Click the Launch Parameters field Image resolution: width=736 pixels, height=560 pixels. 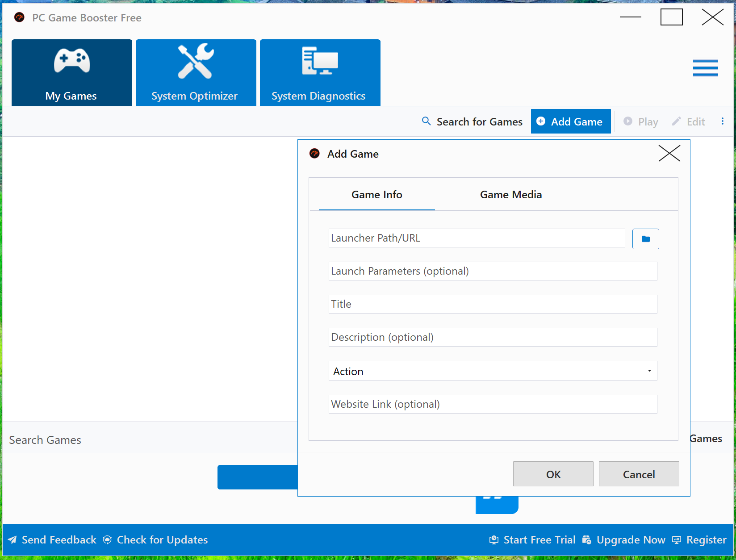493,271
